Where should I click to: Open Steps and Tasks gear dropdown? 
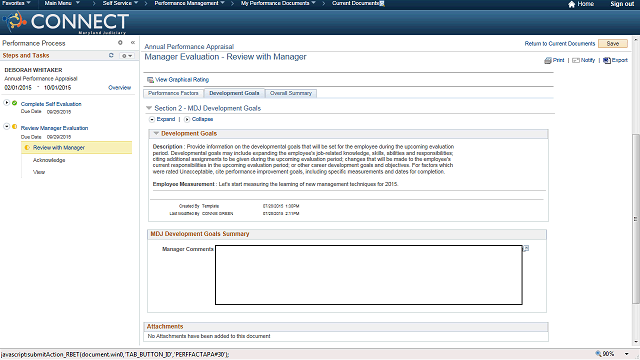point(127,56)
